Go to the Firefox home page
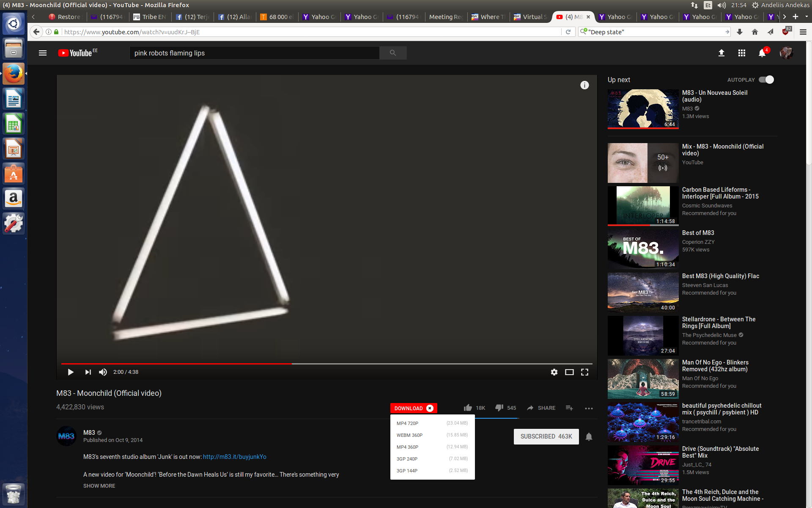The width and height of the screenshot is (812, 508). 755,32
